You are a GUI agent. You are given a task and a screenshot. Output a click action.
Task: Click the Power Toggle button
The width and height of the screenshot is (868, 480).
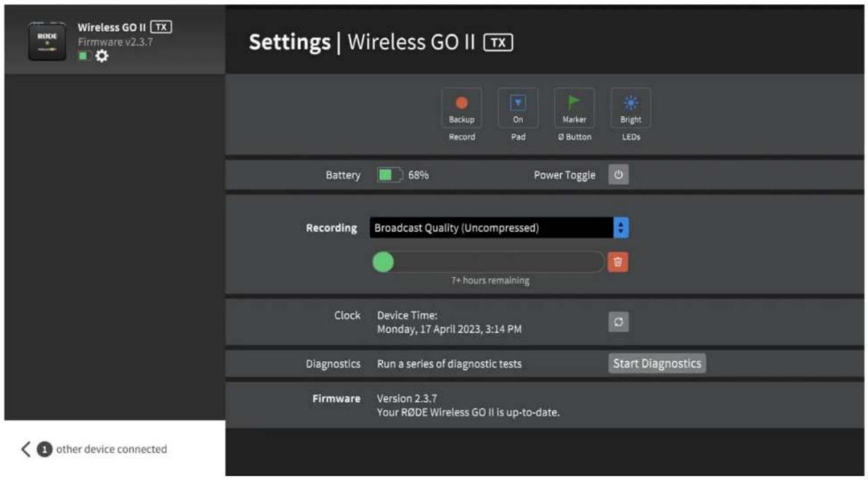point(618,175)
